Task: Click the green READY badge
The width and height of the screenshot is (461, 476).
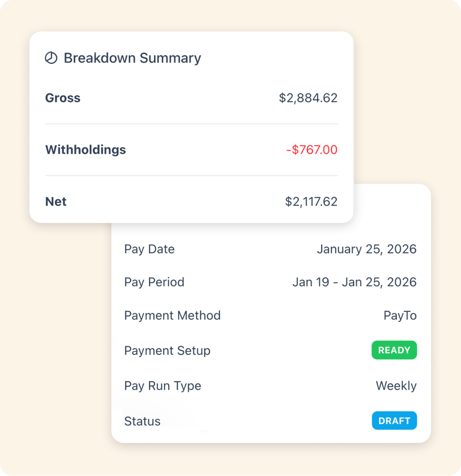Action: (x=394, y=350)
